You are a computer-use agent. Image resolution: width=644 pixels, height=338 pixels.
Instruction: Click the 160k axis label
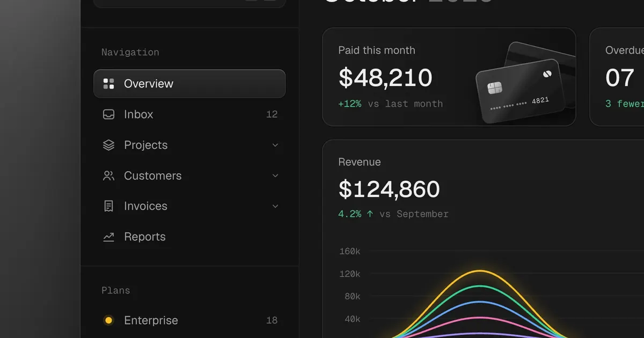point(350,251)
